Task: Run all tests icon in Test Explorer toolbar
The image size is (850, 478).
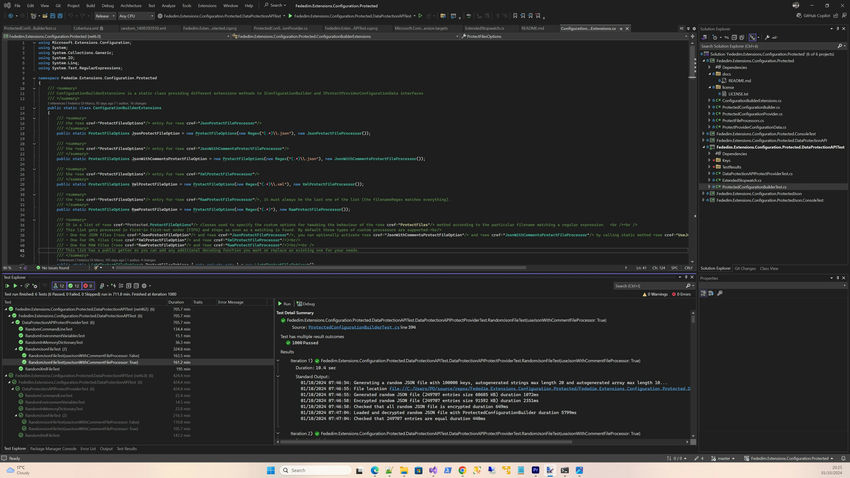Action: 8,285
